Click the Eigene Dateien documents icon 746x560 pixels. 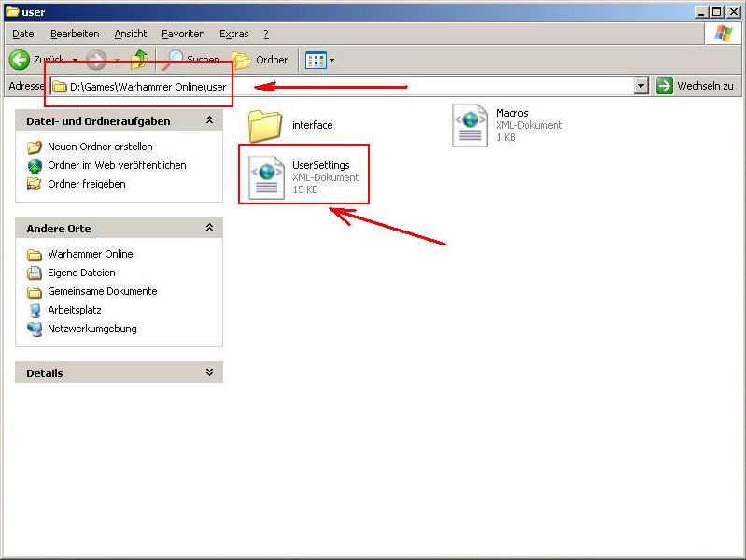click(35, 273)
